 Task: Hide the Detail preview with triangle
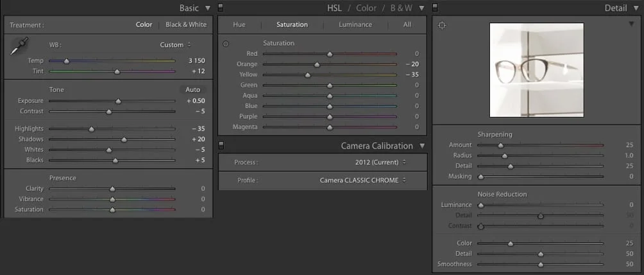tap(632, 24)
